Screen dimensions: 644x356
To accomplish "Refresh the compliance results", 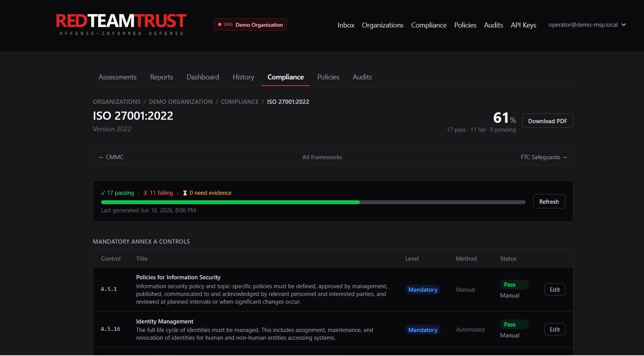I will coord(549,201).
